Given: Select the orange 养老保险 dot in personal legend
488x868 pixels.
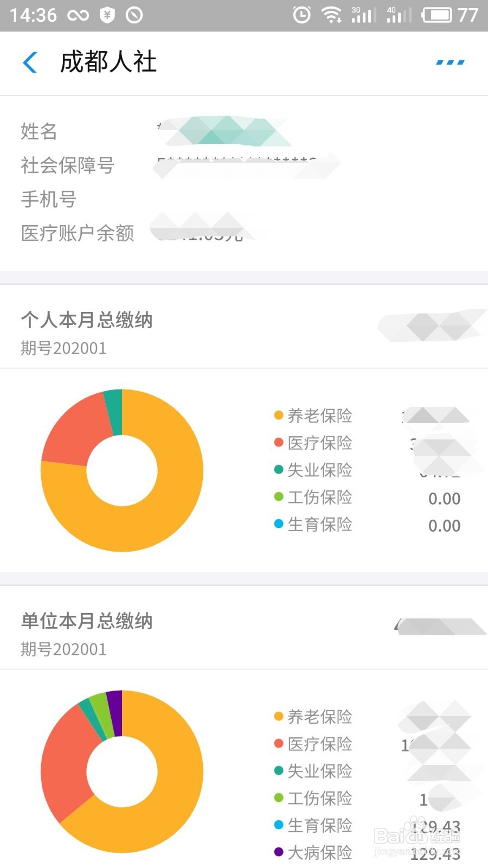Looking at the screenshot, I should [x=279, y=416].
